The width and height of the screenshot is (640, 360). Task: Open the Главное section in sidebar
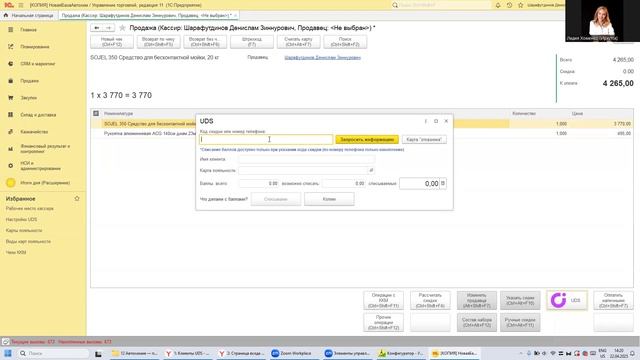(29, 30)
